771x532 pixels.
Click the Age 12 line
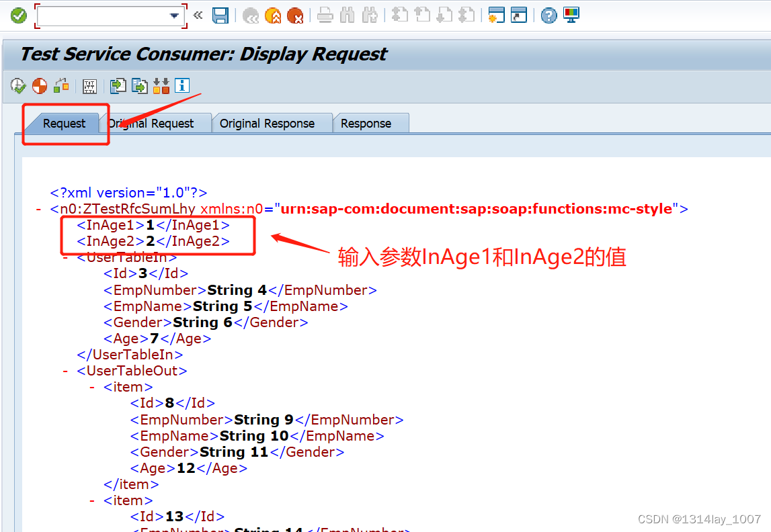tap(189, 468)
